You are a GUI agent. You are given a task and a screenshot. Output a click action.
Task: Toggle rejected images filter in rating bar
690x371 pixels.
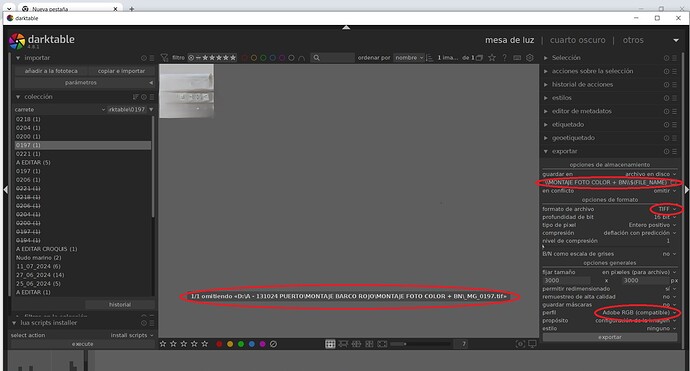(191, 58)
